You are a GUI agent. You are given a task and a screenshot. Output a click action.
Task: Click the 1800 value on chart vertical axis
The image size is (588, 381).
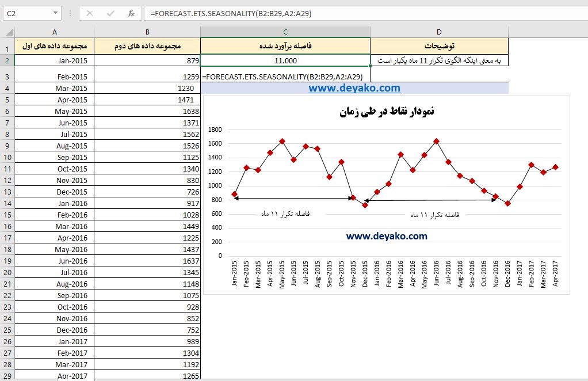(x=215, y=129)
